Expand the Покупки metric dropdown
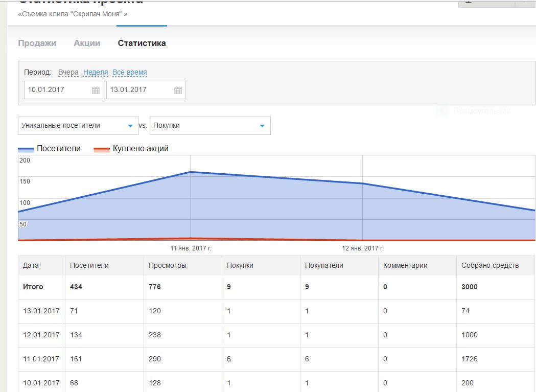The image size is (536, 392). pos(262,126)
